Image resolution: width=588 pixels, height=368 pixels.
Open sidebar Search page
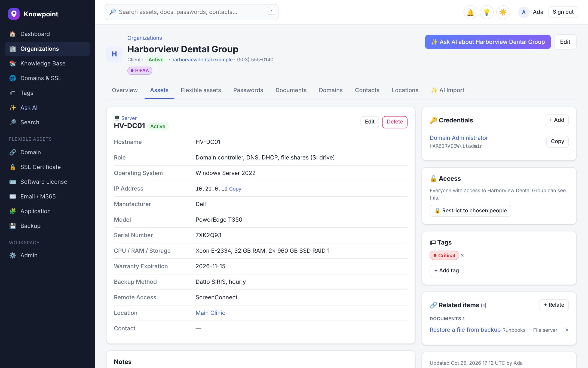click(x=47, y=122)
